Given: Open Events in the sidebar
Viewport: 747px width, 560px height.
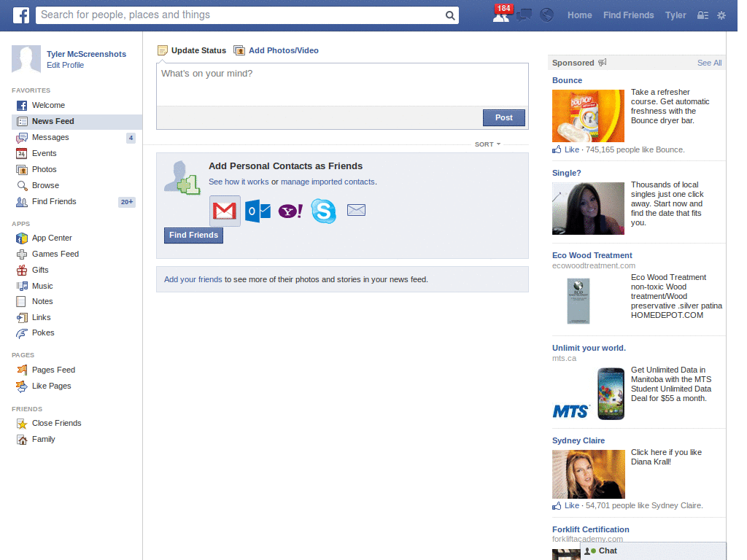Looking at the screenshot, I should point(77,153).
